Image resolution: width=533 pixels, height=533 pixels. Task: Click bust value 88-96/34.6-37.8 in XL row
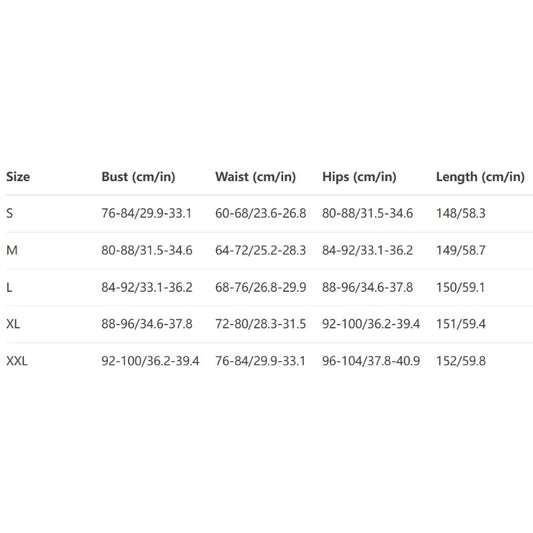click(147, 324)
